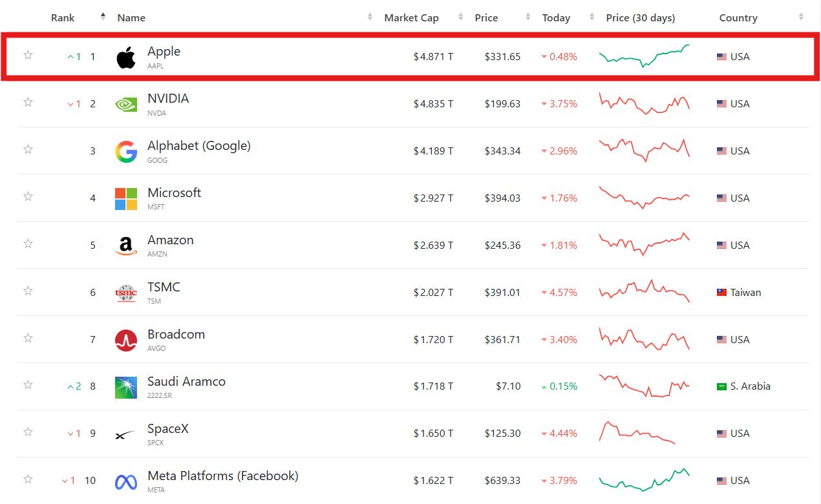Click Saudi Aramco's rank up 2 indicator
Image resolution: width=821 pixels, height=504 pixels.
pos(74,386)
